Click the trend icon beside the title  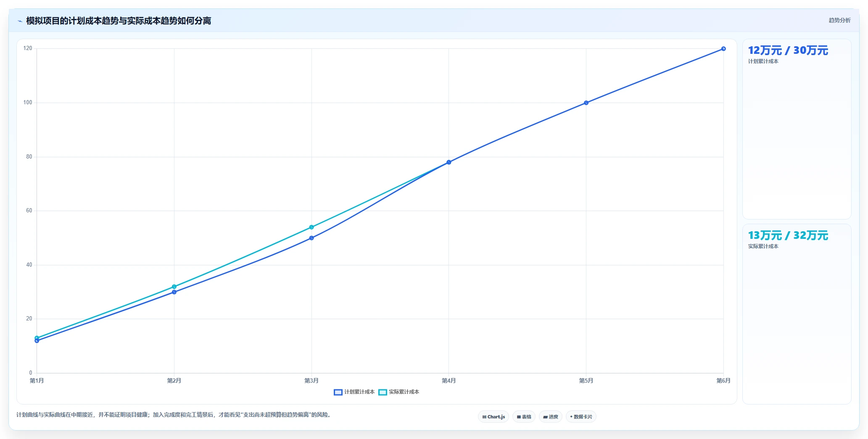[x=20, y=21]
